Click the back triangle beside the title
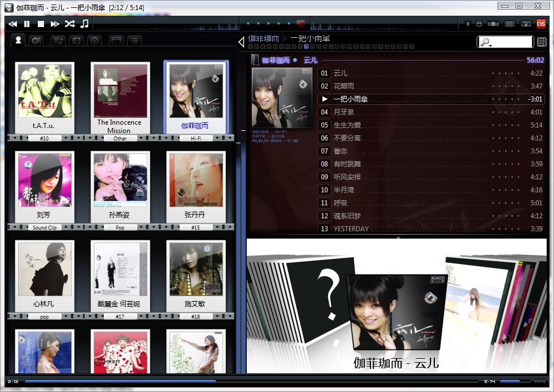 [x=241, y=42]
